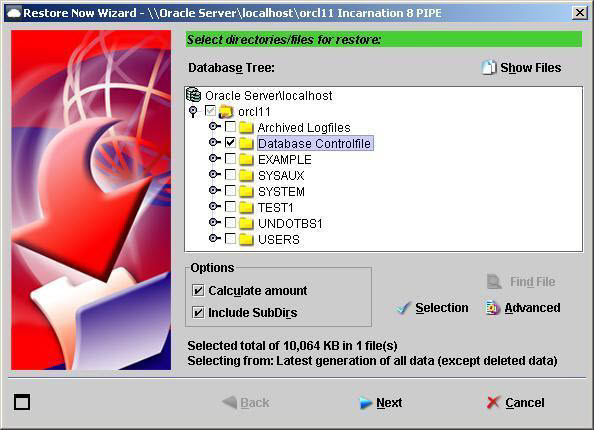Select the Oracle Server\localhost tree row

(269, 95)
